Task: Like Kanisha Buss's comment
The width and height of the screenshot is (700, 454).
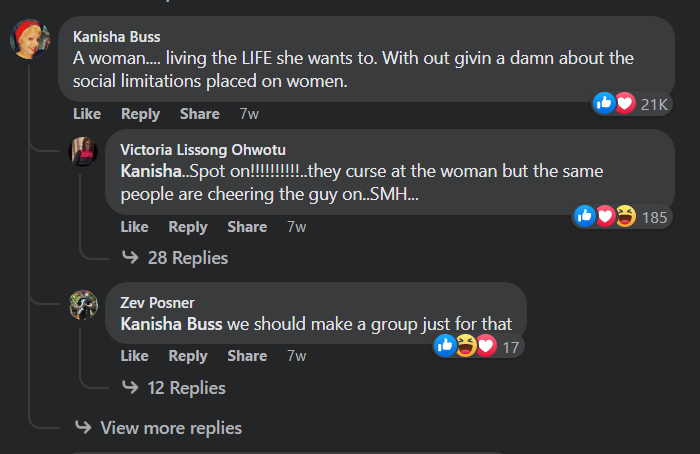Action: (87, 114)
